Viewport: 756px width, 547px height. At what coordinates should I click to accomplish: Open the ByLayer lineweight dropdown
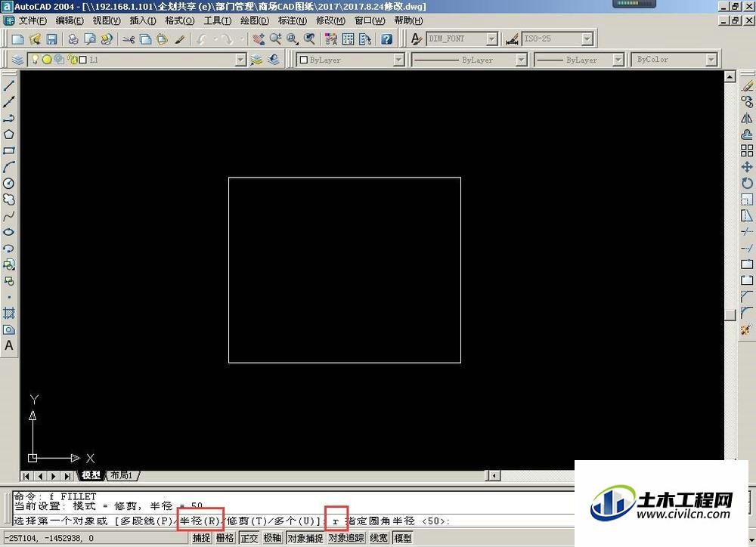click(618, 60)
